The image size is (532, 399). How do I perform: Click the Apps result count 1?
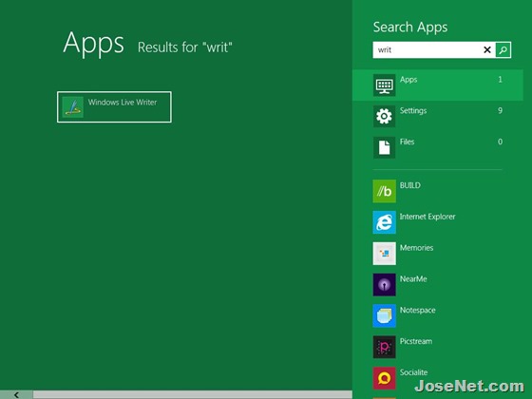(x=500, y=80)
